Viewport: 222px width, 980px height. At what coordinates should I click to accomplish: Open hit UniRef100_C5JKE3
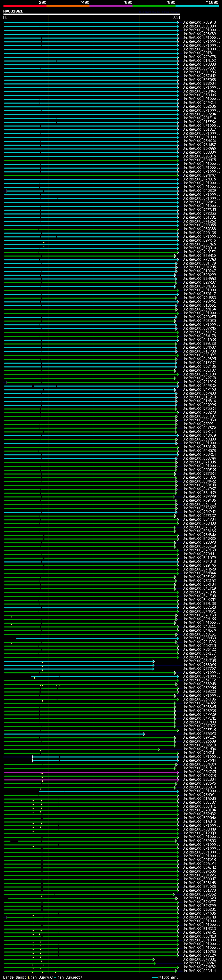[x=199, y=504]
